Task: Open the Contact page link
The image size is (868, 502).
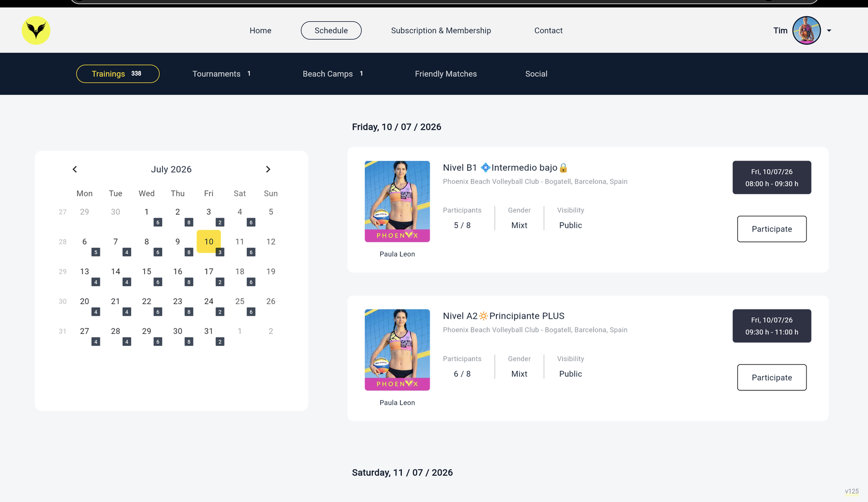Action: pos(548,30)
